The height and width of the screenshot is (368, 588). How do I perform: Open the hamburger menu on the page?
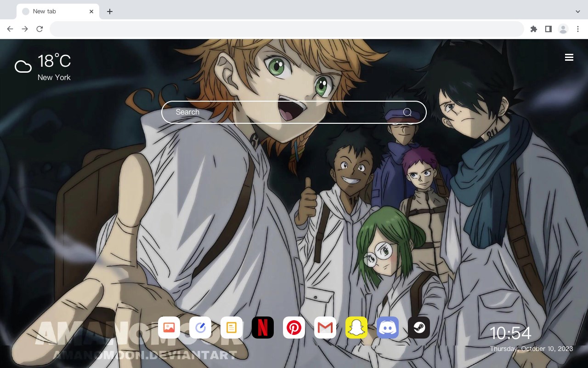[569, 57]
